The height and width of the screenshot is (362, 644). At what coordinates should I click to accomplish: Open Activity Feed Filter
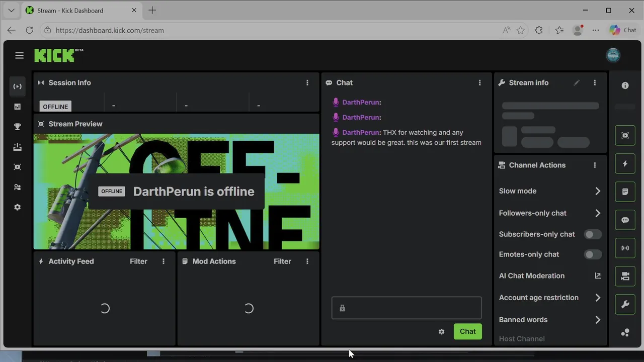[x=138, y=261]
